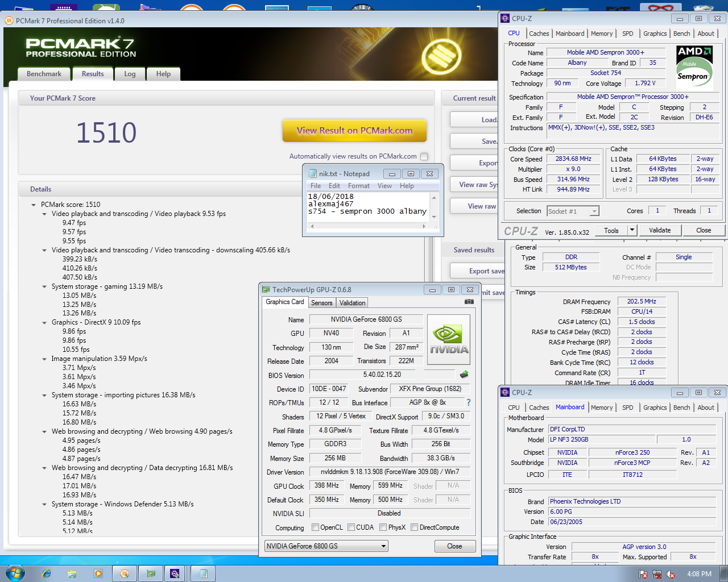Toggle Automatically view results on PCMark.com
Image resolution: width=728 pixels, height=582 pixels.
424,156
